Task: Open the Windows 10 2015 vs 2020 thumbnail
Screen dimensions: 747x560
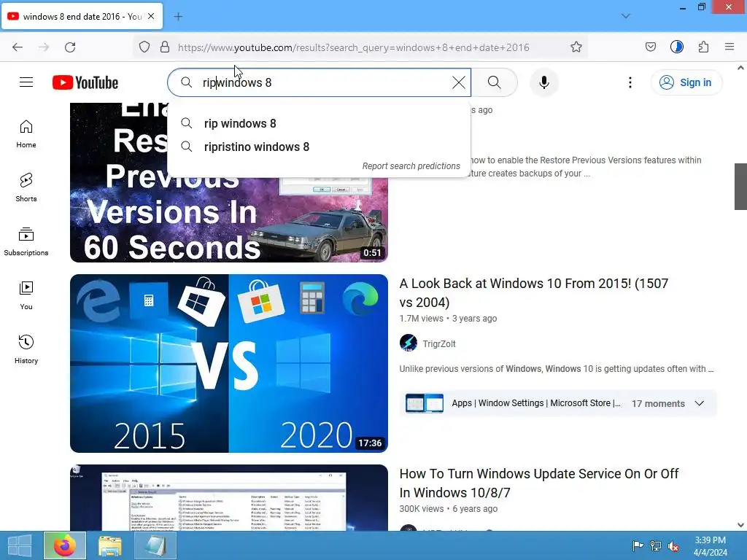Action: pyautogui.click(x=228, y=363)
